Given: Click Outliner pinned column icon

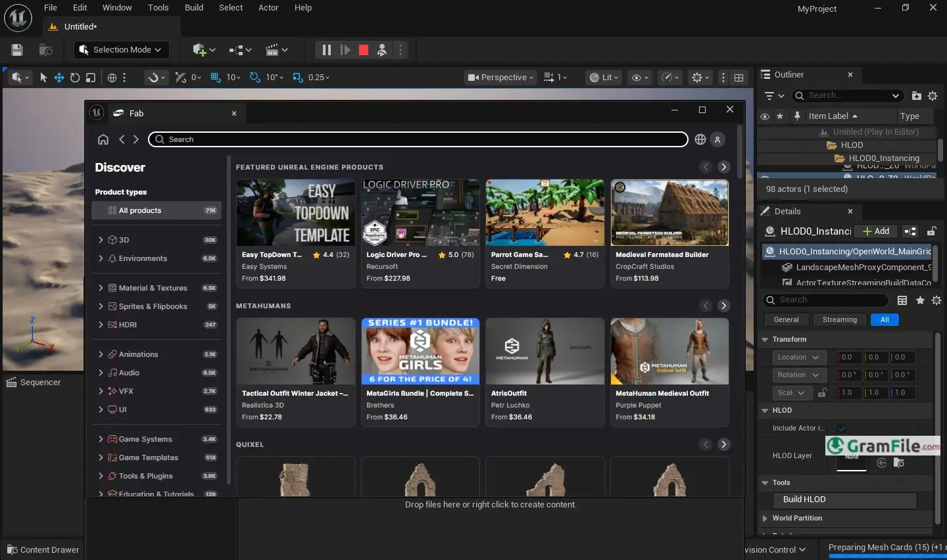Looking at the screenshot, I should pyautogui.click(x=797, y=116).
